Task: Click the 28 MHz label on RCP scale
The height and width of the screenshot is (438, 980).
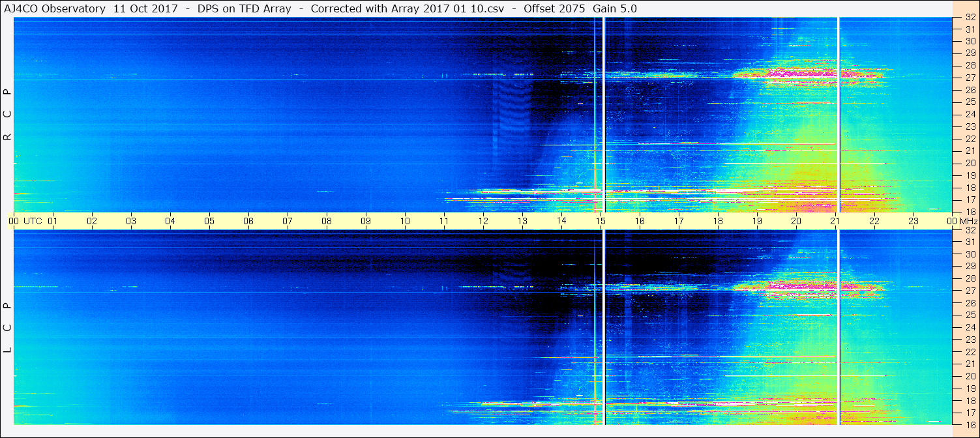Action: click(970, 65)
